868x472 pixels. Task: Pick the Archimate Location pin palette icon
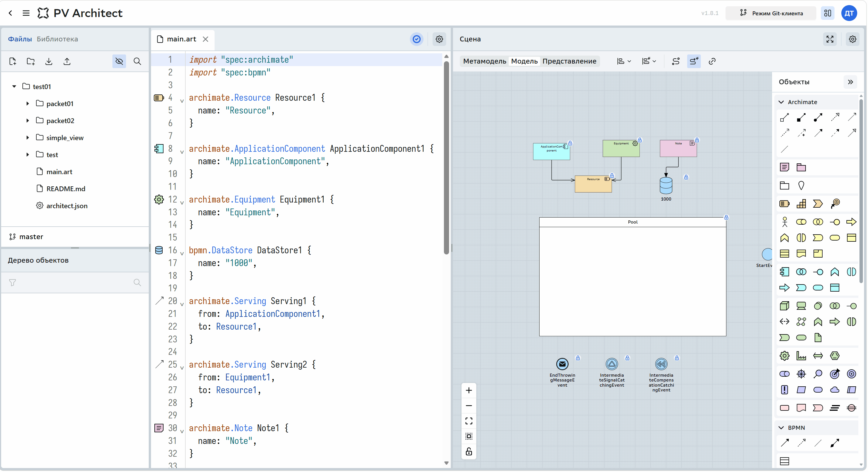click(x=801, y=185)
